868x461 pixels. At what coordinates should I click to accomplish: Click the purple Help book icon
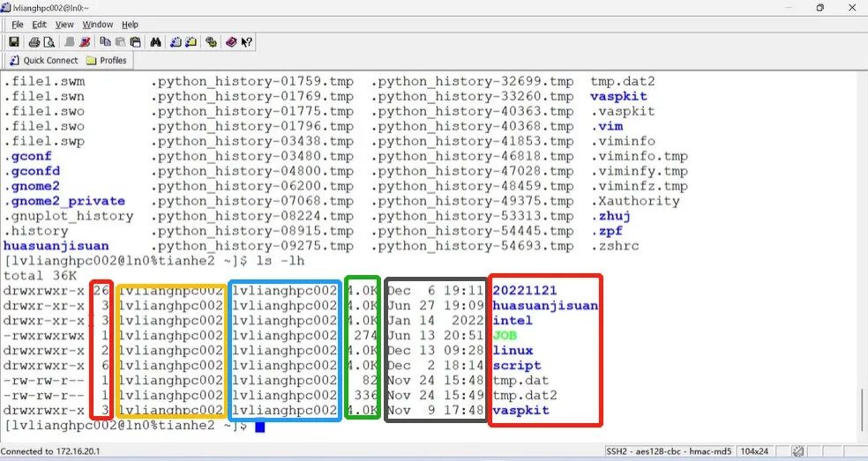click(x=231, y=42)
